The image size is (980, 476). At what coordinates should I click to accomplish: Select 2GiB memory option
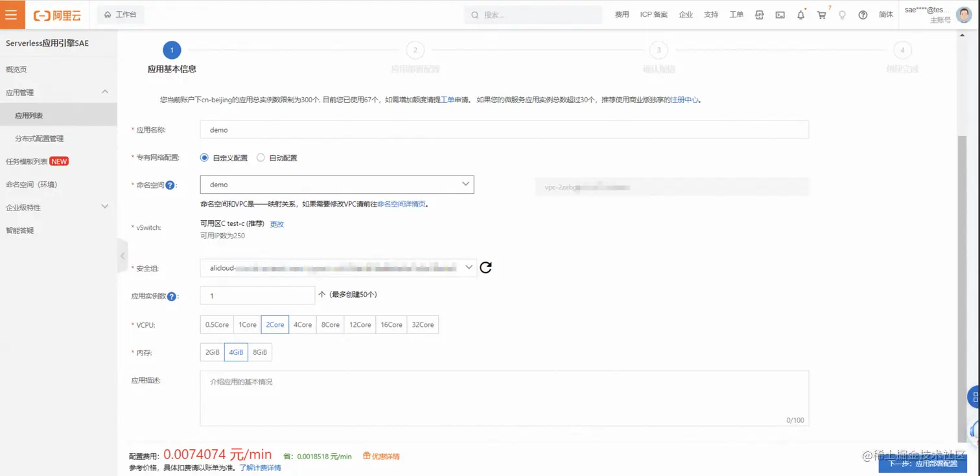coord(212,352)
